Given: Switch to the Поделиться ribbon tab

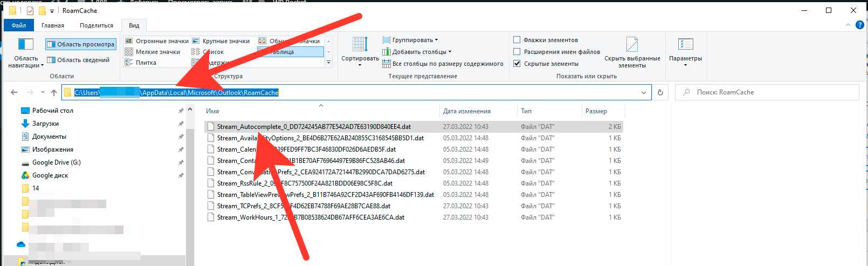Looking at the screenshot, I should (x=97, y=25).
